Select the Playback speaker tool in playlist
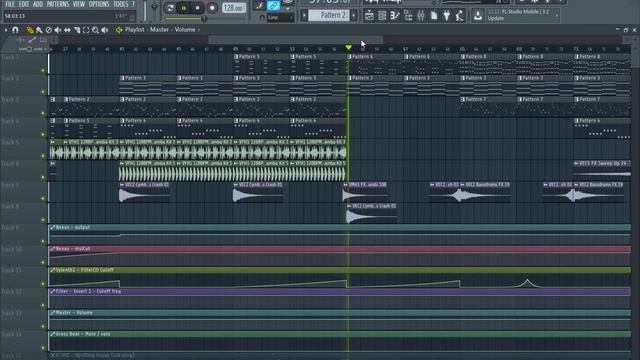Viewport: 640px width, 360px height. click(105, 30)
